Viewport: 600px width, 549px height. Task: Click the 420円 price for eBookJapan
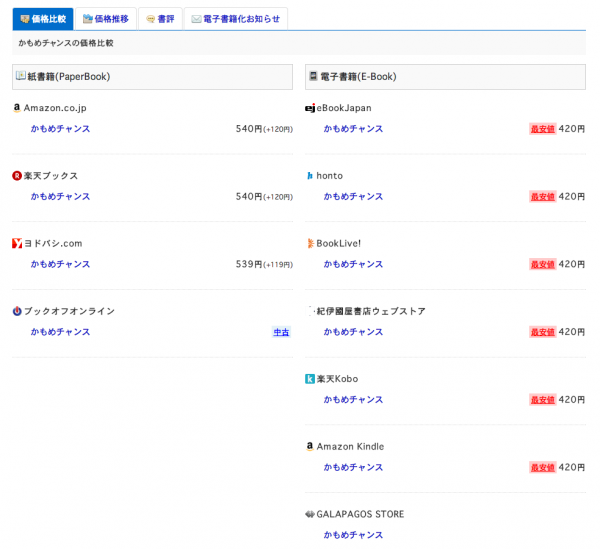pos(572,129)
